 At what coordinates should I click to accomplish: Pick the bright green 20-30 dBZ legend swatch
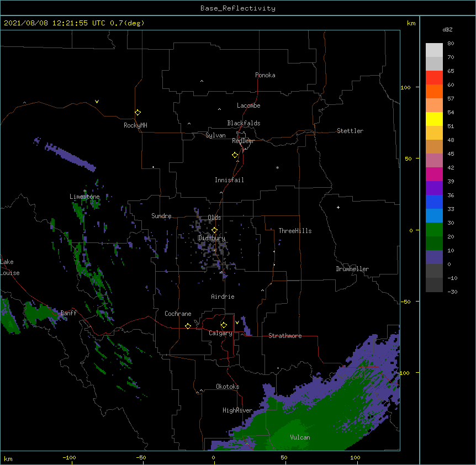(x=434, y=230)
